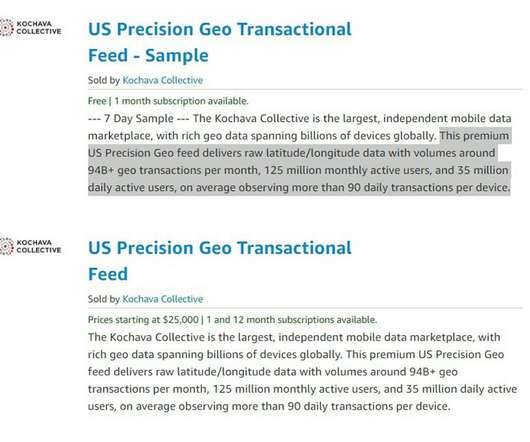The width and height of the screenshot is (530, 442).
Task: Select the 1 month subscription available text
Action: pyautogui.click(x=182, y=101)
